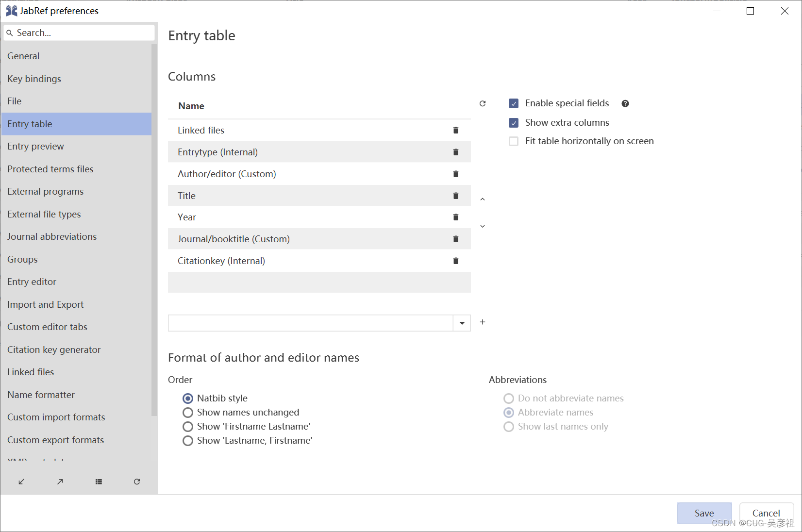802x532 pixels.
Task: Open Import and Export settings
Action: click(76, 304)
